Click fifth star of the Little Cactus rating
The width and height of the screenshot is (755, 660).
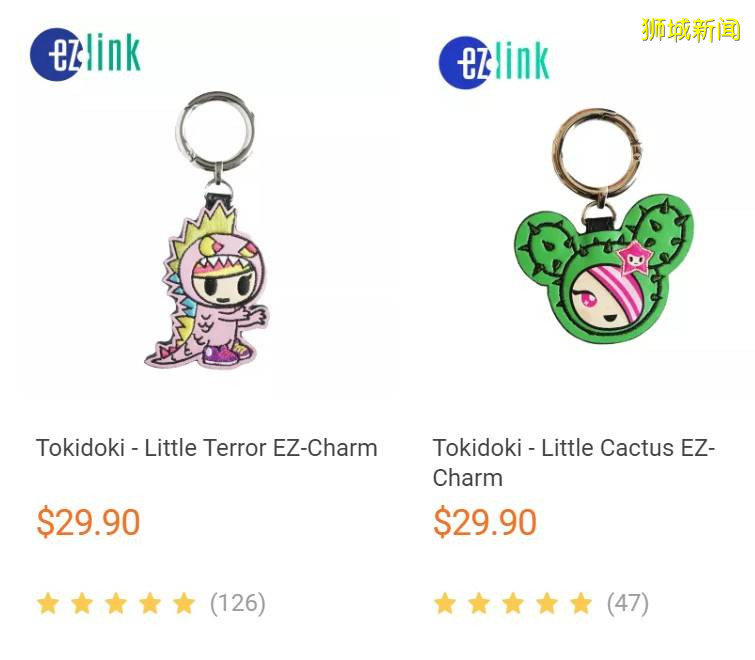click(x=581, y=603)
